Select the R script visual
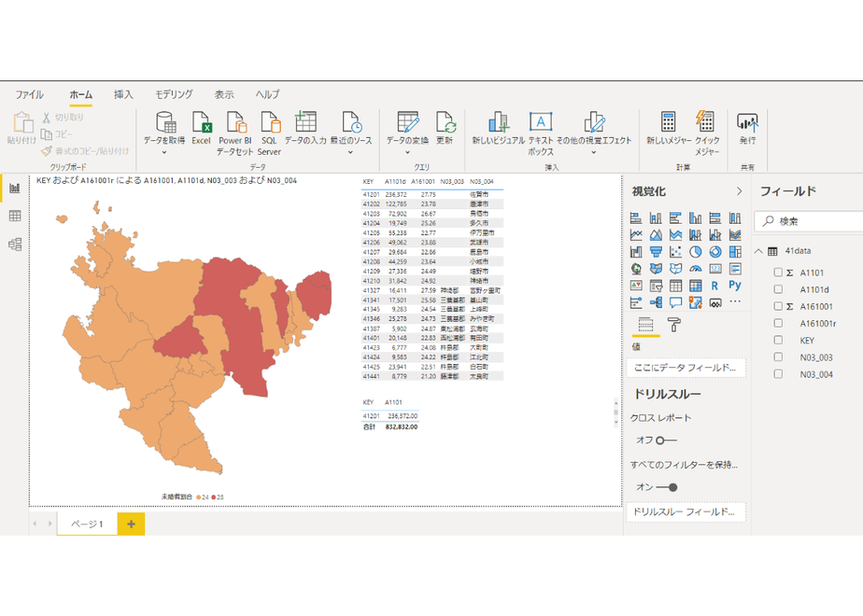 point(714,286)
